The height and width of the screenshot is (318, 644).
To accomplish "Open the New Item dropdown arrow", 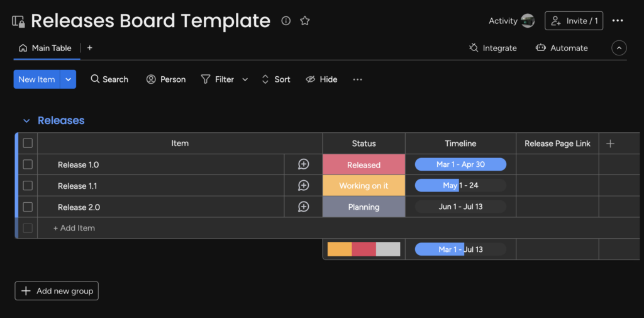I will (69, 79).
